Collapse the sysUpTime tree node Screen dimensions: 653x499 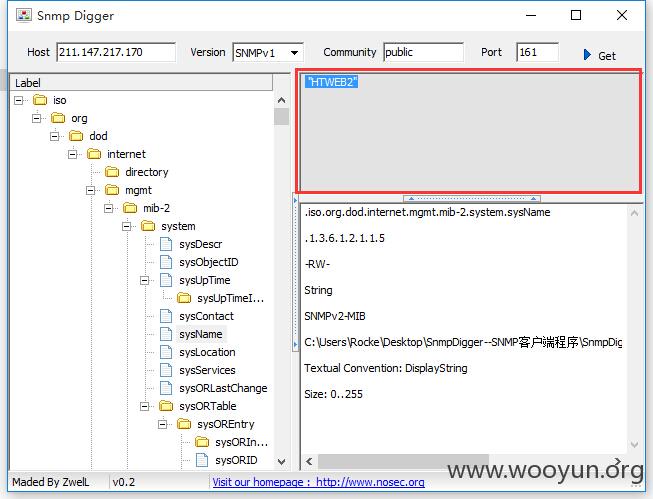point(145,280)
